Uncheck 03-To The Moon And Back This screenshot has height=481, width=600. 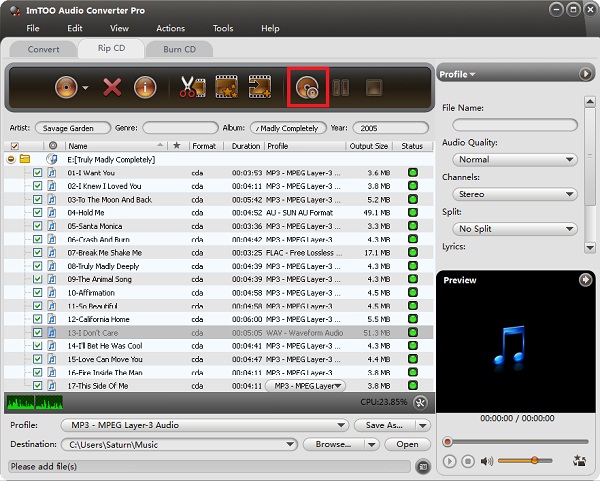(x=37, y=199)
